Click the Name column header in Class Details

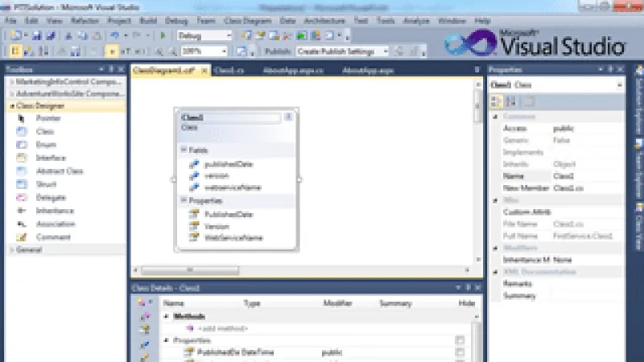pyautogui.click(x=173, y=303)
